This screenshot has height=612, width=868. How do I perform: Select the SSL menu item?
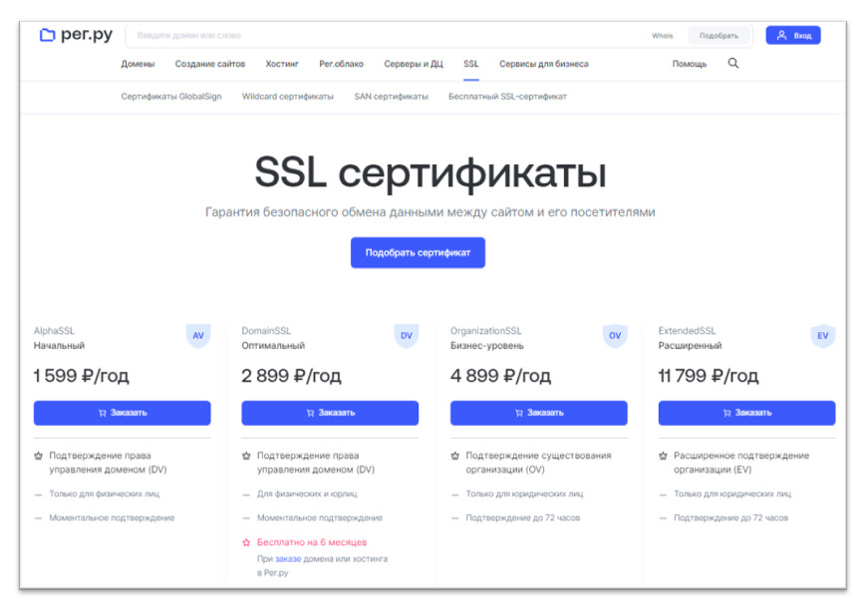471,64
